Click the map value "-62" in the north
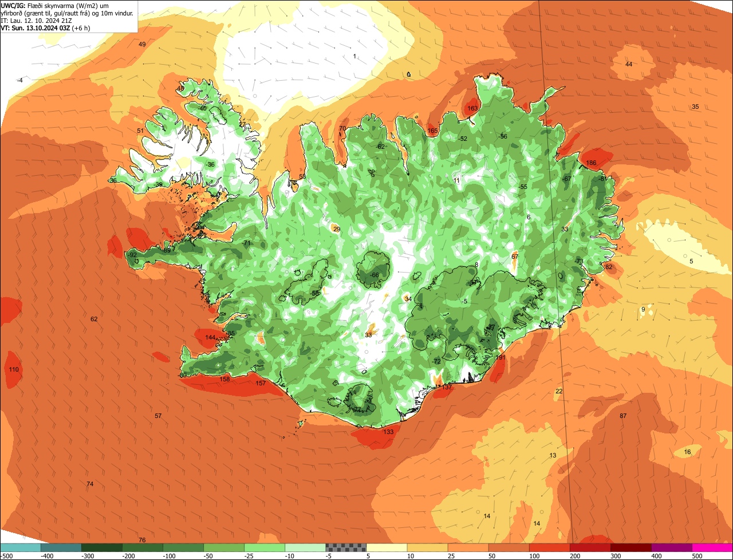This screenshot has width=733, height=560. coord(380,147)
